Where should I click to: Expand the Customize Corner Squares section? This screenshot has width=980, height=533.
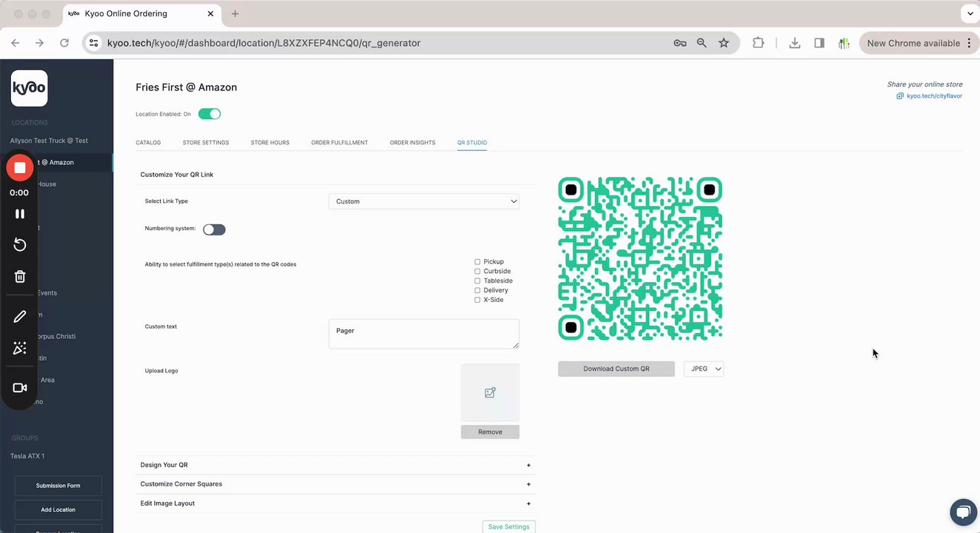click(336, 484)
